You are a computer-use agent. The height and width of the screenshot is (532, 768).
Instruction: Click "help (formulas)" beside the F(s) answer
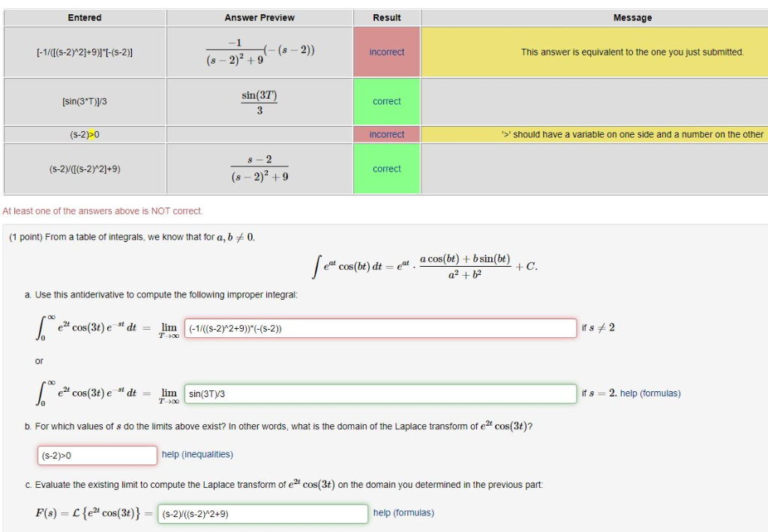404,513
